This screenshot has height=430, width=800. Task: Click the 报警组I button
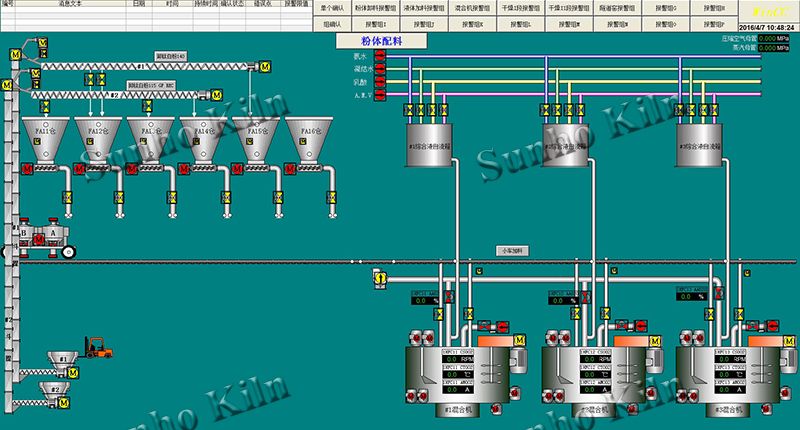coord(376,24)
